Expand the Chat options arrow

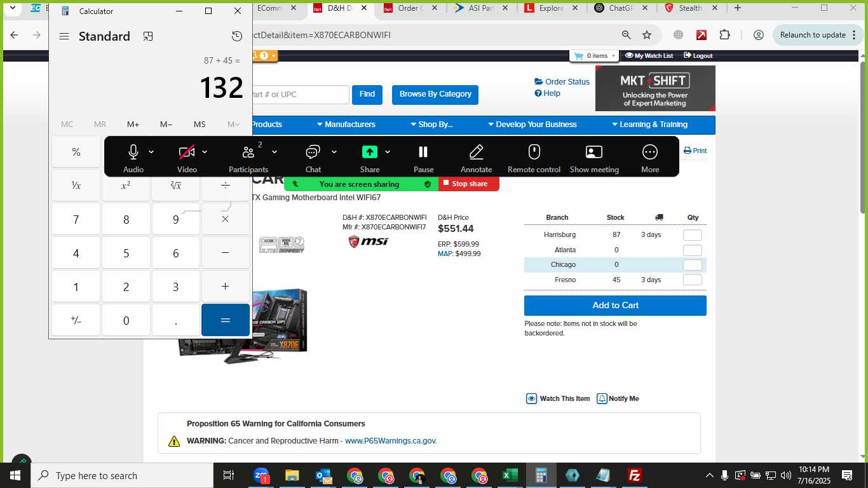tap(334, 152)
